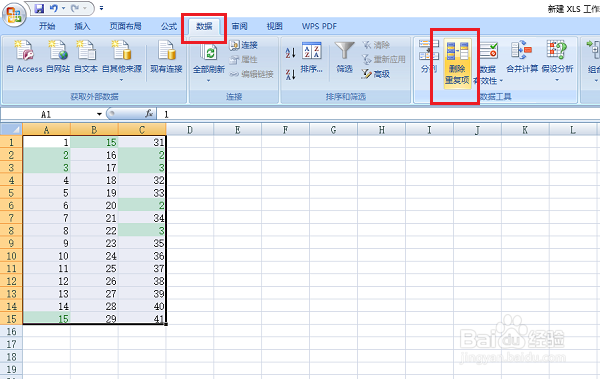Save the workbook using quick access icon

(x=39, y=8)
